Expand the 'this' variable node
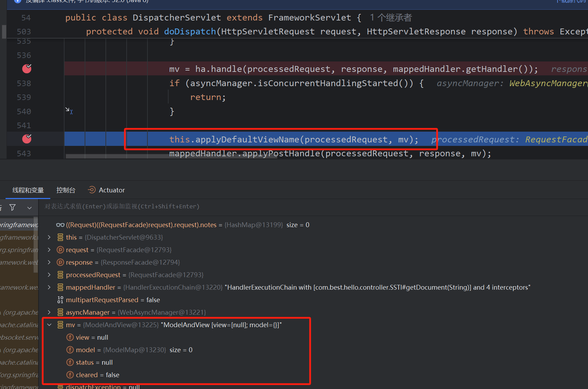Image resolution: width=588 pixels, height=389 pixels. (x=49, y=237)
